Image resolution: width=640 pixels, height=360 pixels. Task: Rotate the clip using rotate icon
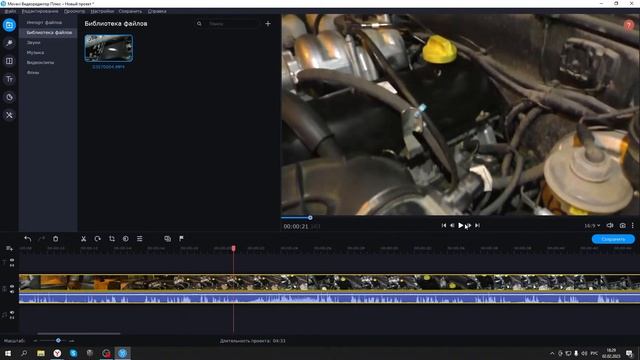click(x=98, y=239)
